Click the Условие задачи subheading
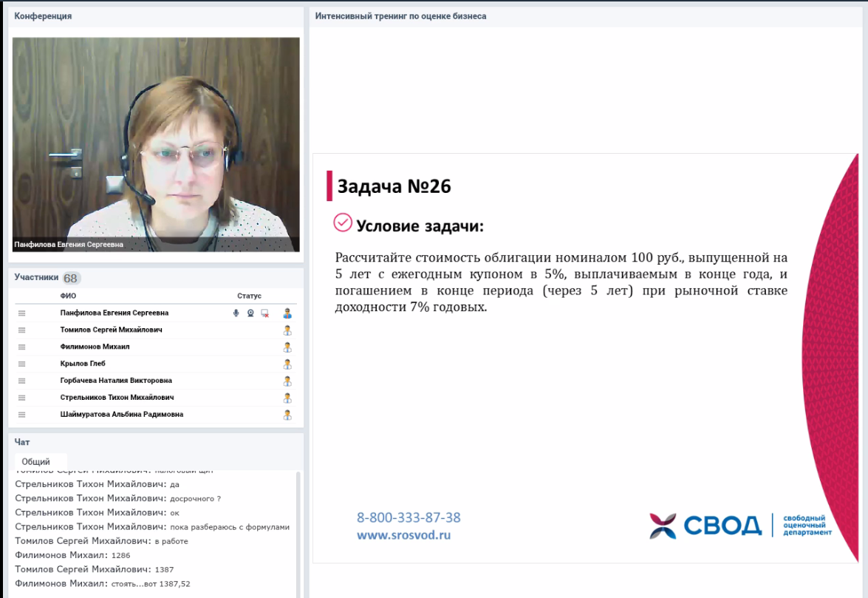Image resolution: width=868 pixels, height=598 pixels. coord(420,226)
